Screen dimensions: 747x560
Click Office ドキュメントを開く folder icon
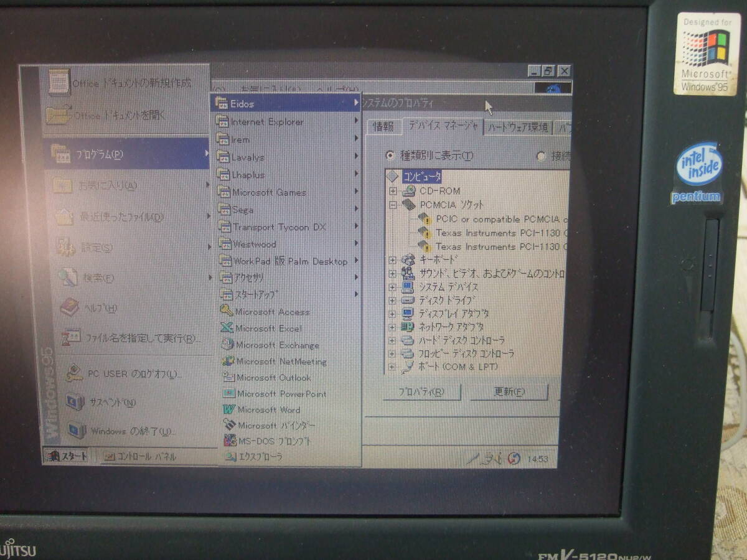pos(59,115)
